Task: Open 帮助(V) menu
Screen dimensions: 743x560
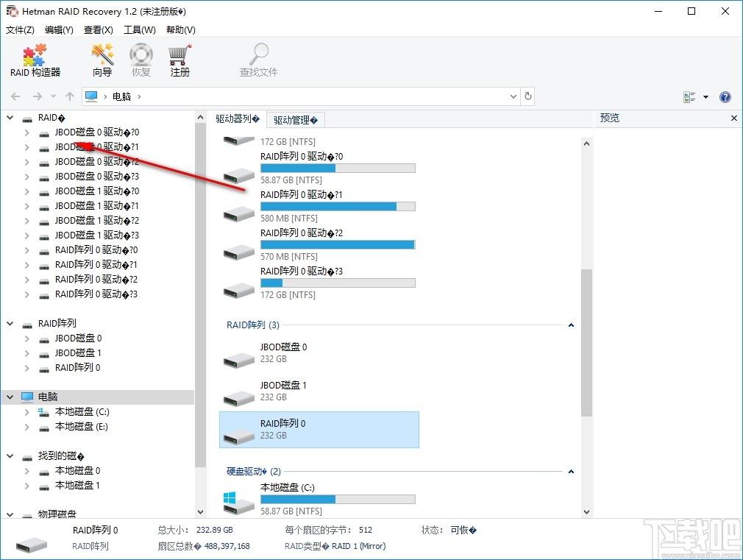Action: pos(180,30)
